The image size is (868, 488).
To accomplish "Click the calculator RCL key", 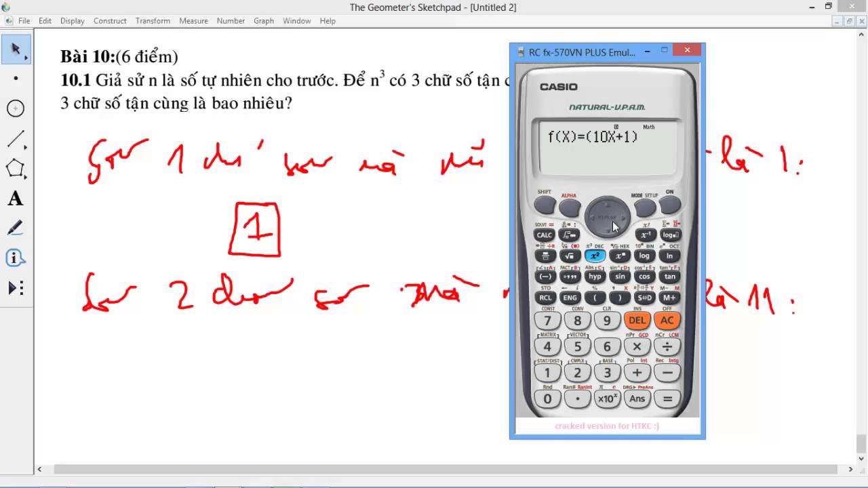I will pyautogui.click(x=545, y=298).
